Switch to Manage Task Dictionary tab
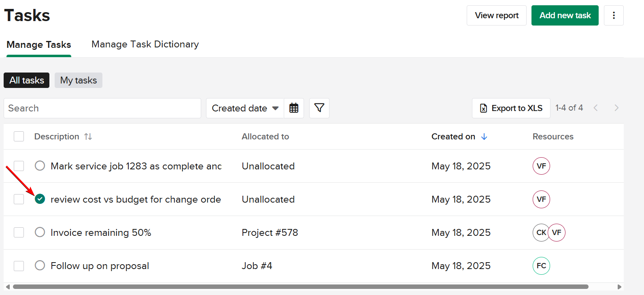The height and width of the screenshot is (295, 644). (145, 44)
